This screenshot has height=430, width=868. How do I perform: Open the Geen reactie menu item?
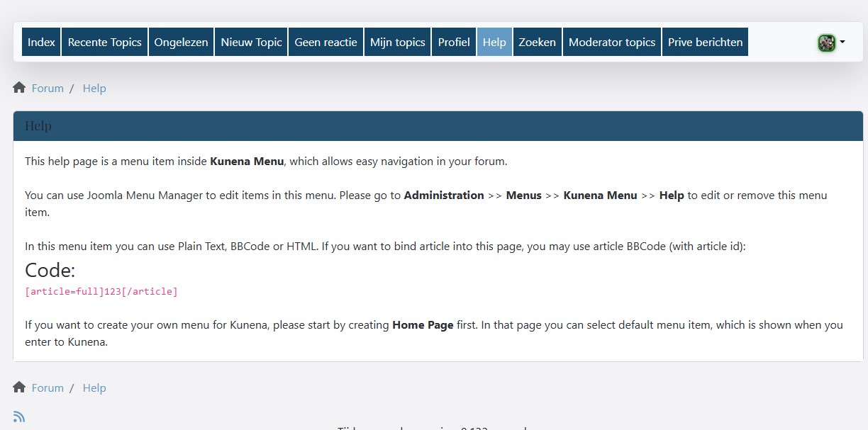pos(325,43)
